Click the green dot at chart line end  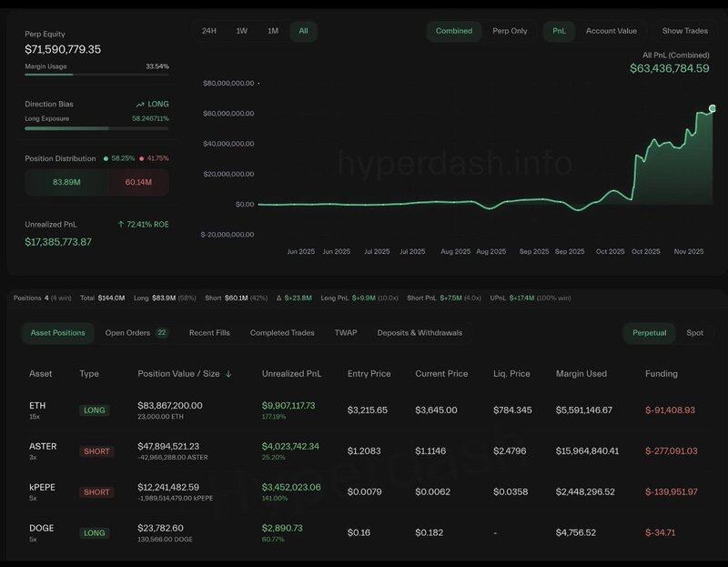[712, 109]
